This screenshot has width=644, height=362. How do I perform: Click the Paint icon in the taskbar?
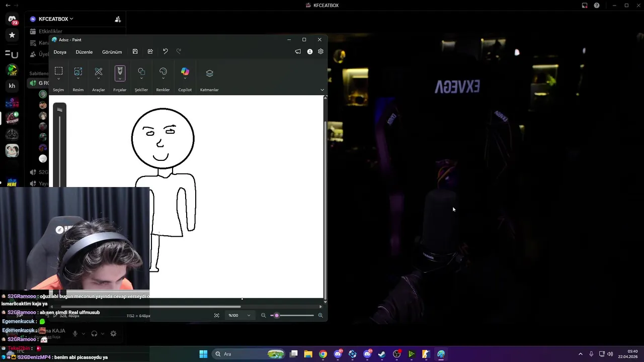pyautogui.click(x=441, y=354)
